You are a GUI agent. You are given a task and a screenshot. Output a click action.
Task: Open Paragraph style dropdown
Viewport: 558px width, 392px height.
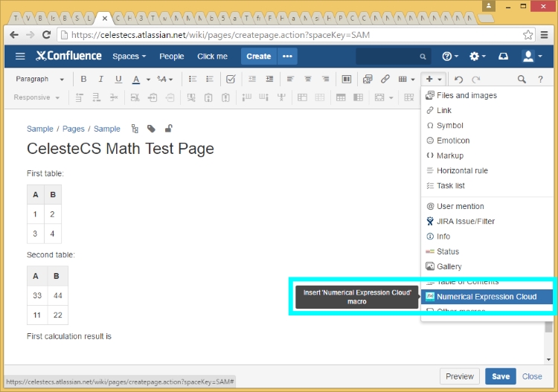coord(39,79)
